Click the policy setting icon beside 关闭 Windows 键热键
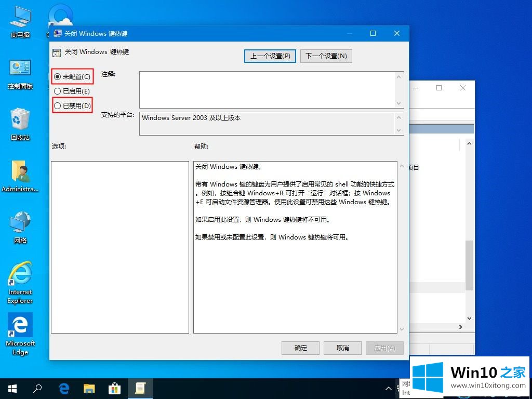This screenshot has width=532, height=399. pos(57,52)
